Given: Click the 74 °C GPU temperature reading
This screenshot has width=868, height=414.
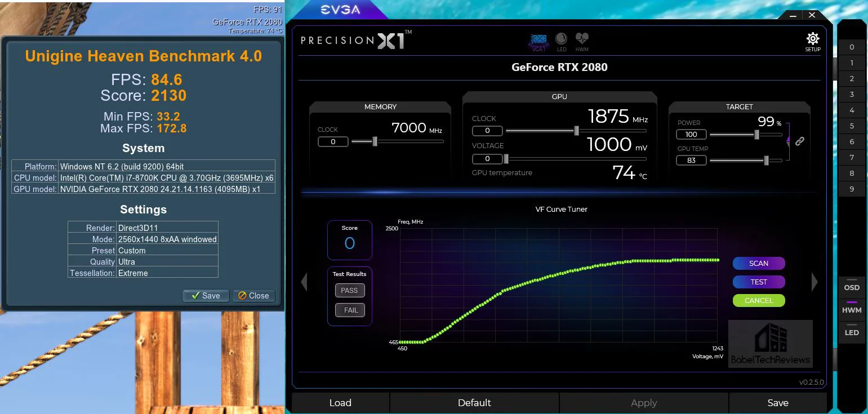Looking at the screenshot, I should coord(630,172).
